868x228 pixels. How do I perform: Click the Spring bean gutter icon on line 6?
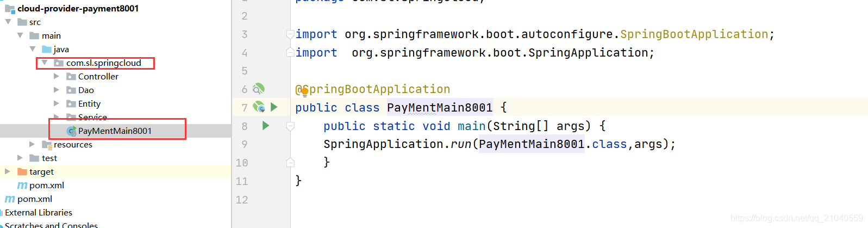click(259, 88)
